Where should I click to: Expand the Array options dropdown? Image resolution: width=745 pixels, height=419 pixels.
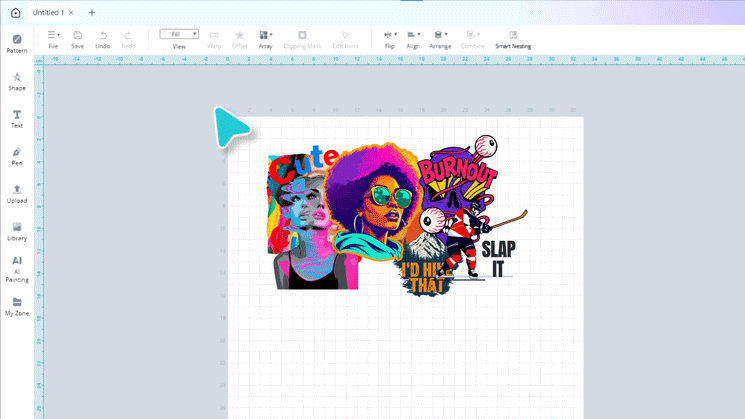[265, 39]
